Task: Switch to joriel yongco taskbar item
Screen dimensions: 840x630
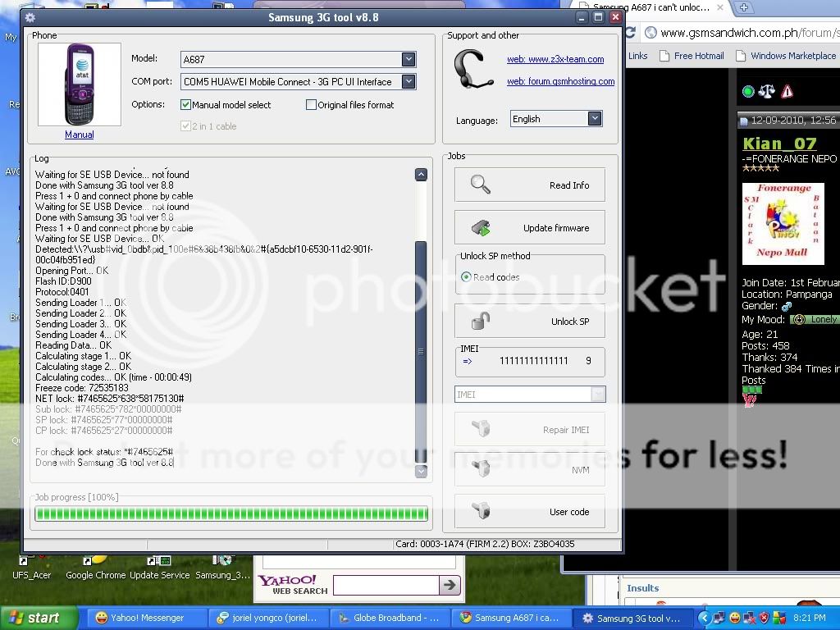Action: (267, 618)
